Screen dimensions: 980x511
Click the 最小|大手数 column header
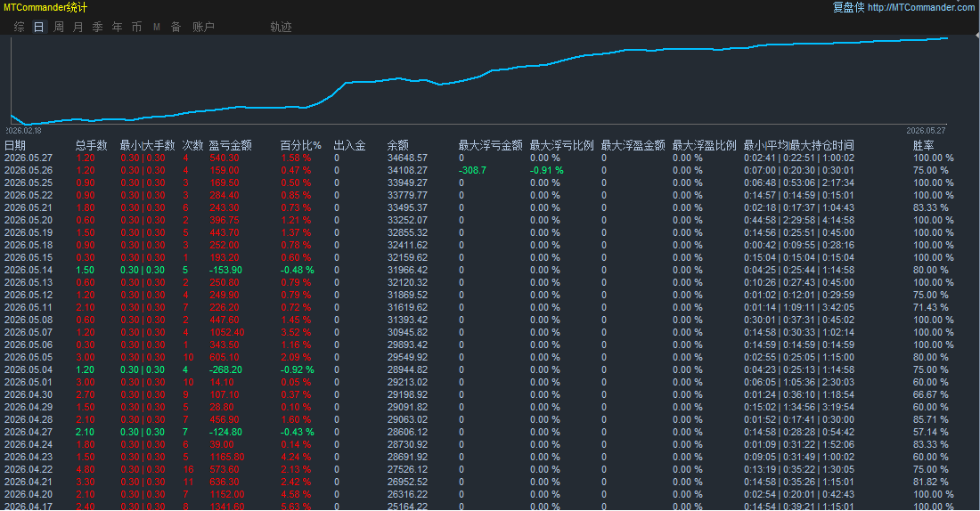click(x=148, y=145)
